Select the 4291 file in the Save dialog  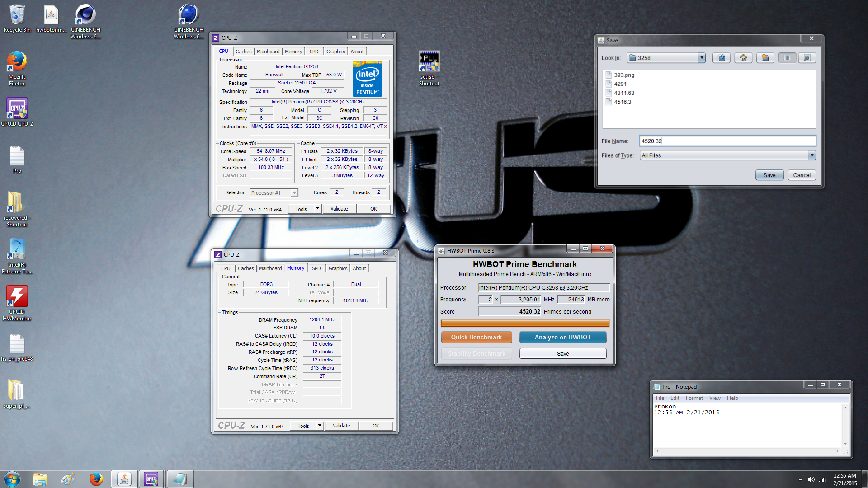click(616, 84)
